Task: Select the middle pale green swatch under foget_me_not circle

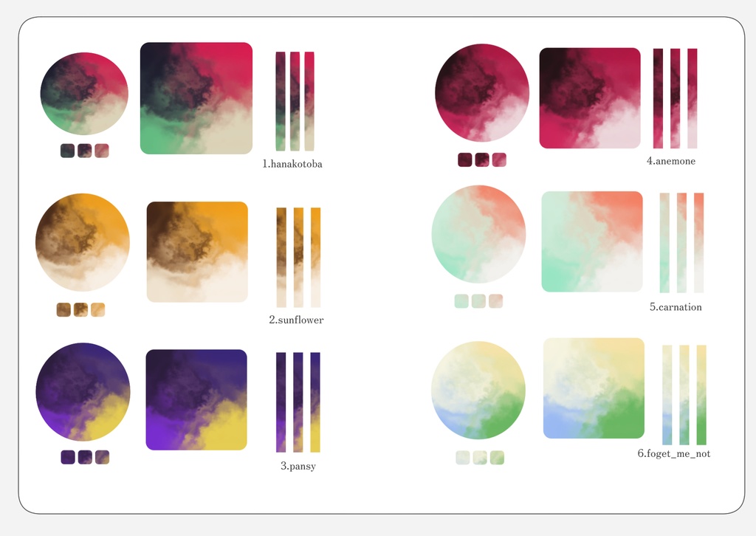Action: pos(480,458)
